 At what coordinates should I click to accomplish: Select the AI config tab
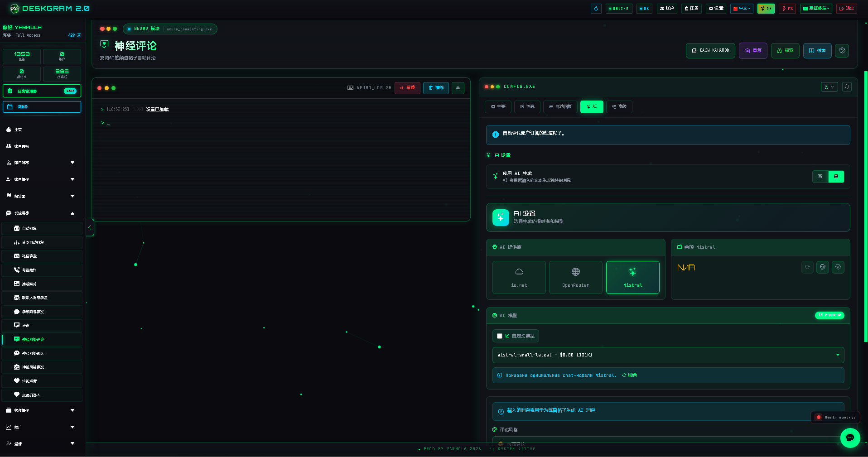[592, 107]
